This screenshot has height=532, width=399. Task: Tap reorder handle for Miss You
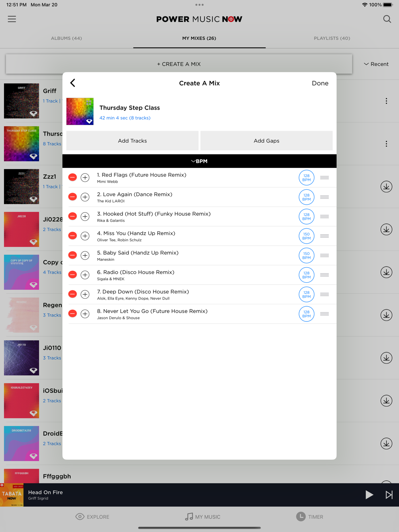(324, 236)
